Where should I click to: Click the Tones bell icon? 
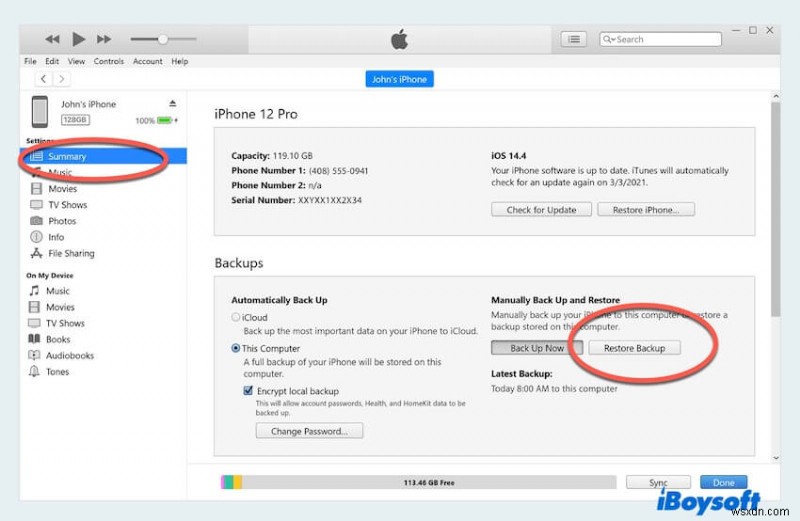(34, 371)
